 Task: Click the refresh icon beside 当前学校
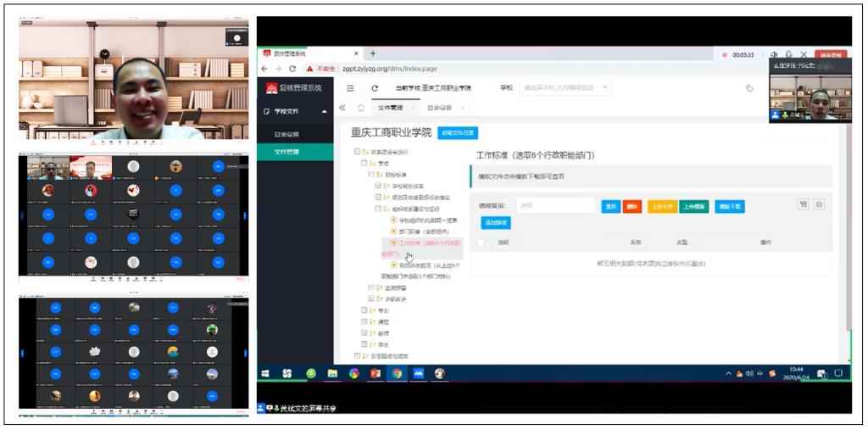coord(374,88)
